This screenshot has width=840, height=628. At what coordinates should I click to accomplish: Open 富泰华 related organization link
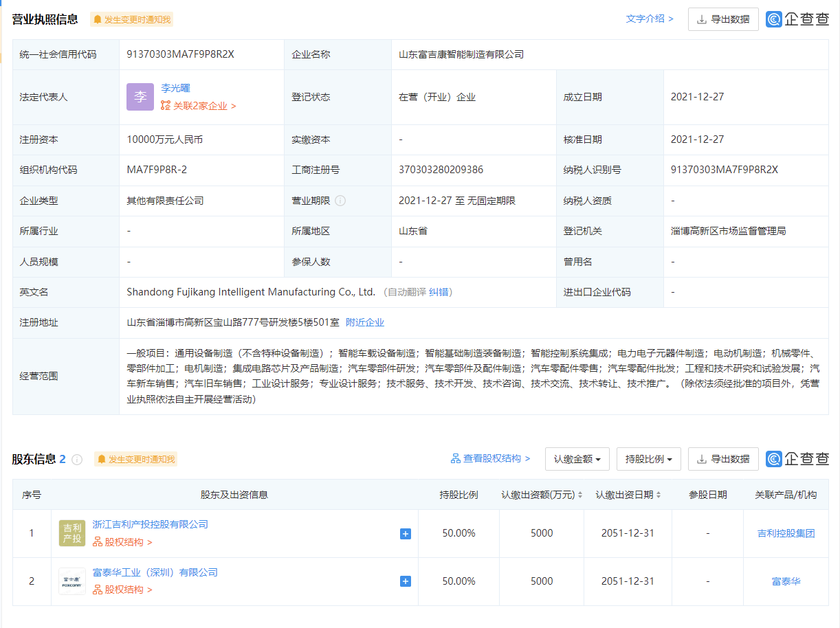786,581
